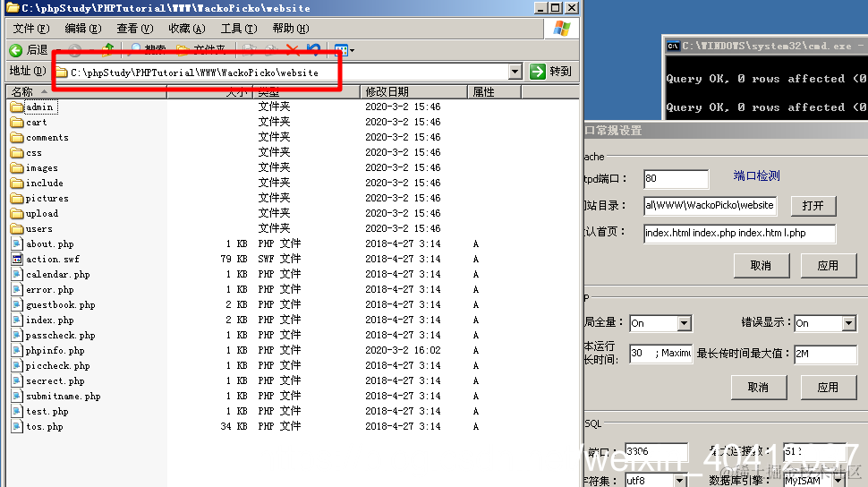
Task: Open the 文件(F) menu
Action: click(31, 29)
